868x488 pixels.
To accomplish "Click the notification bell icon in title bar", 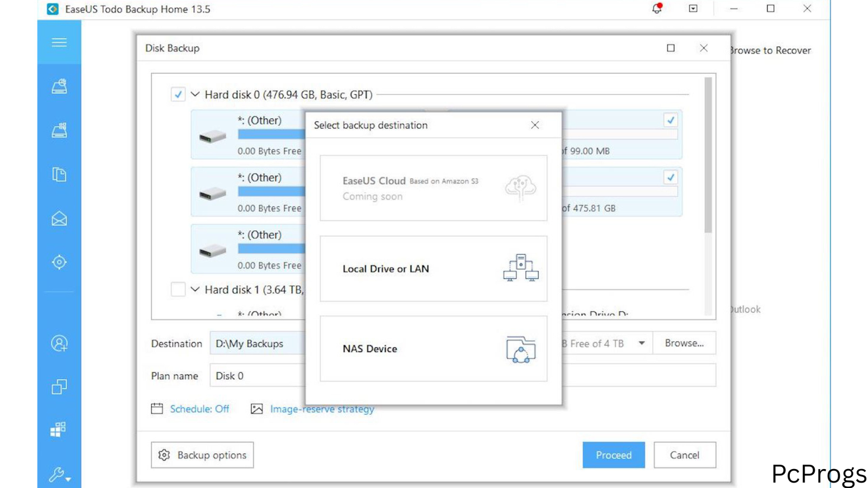I will coord(657,9).
